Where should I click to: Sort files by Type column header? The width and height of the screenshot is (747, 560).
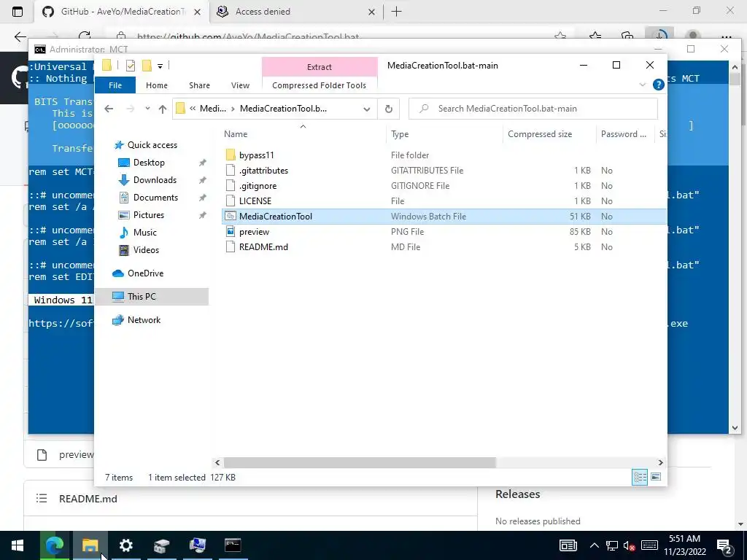[445, 134]
